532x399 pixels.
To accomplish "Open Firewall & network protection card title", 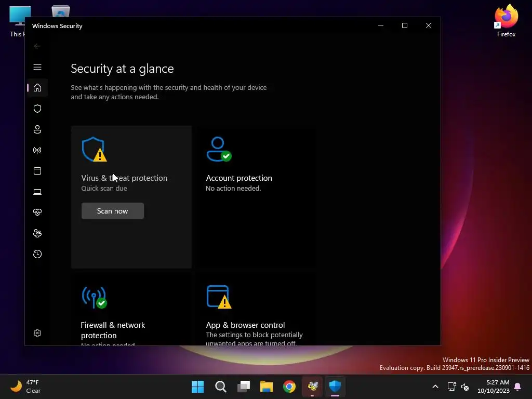I will [x=113, y=330].
